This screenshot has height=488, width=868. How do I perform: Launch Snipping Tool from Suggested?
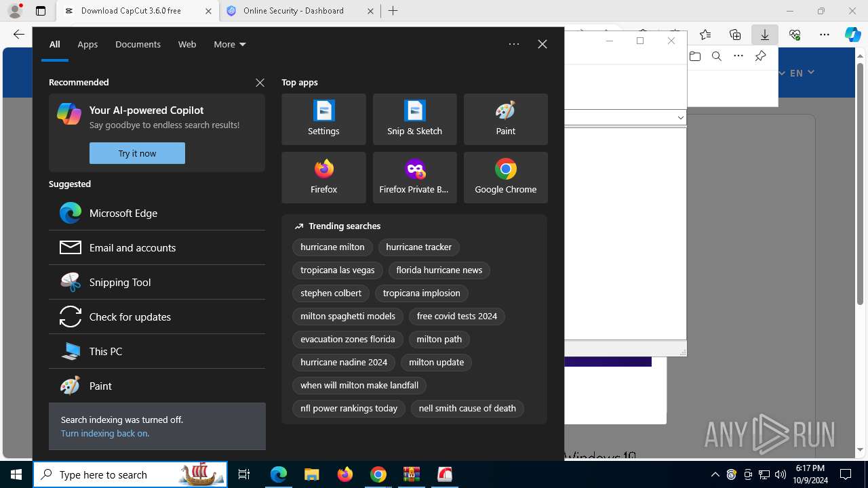pyautogui.click(x=157, y=282)
